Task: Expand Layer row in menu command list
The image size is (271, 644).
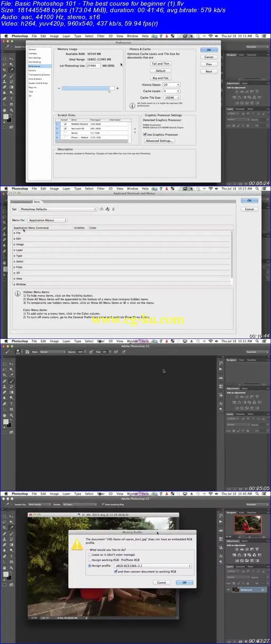Action: coord(14,250)
